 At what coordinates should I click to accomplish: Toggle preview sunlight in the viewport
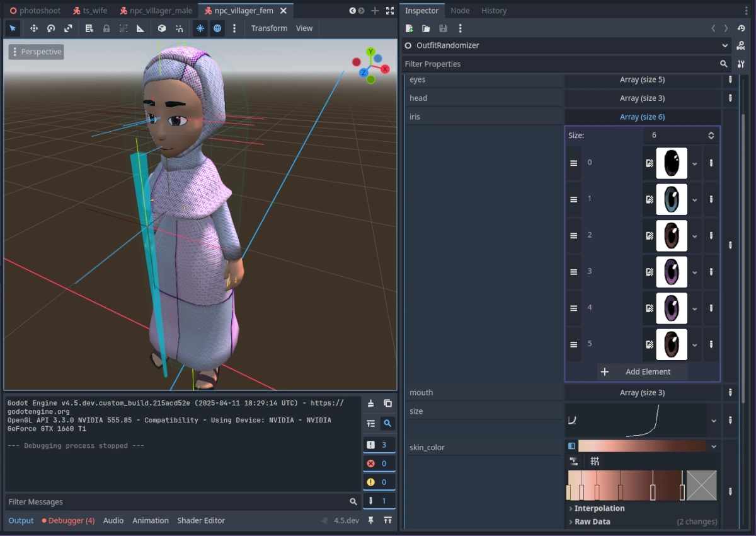[200, 28]
